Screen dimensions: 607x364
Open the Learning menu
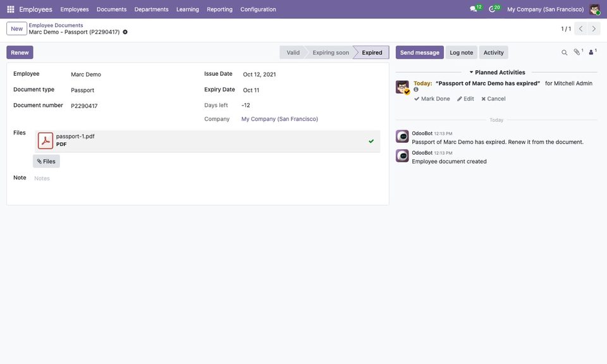pyautogui.click(x=187, y=9)
